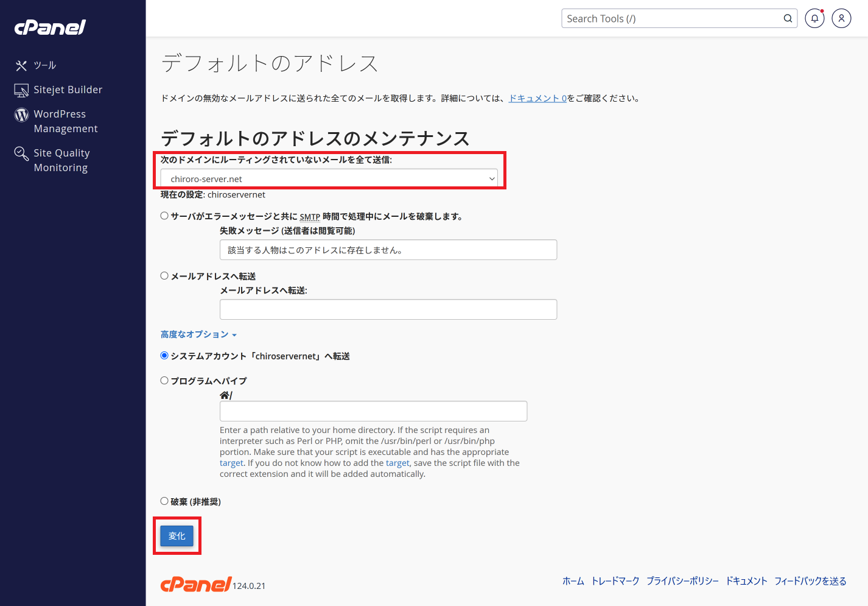
Task: Open the chiroro-server.net domain dropdown
Action: (x=329, y=178)
